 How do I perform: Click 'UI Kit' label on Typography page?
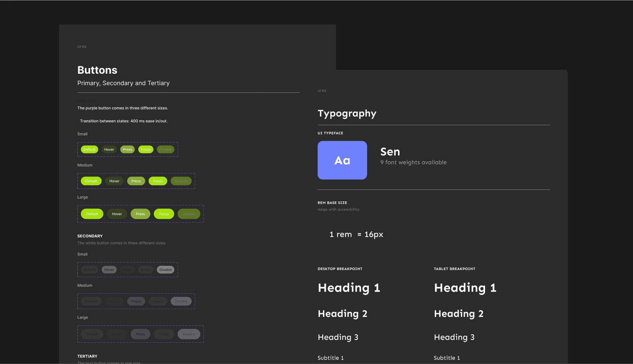pos(322,91)
